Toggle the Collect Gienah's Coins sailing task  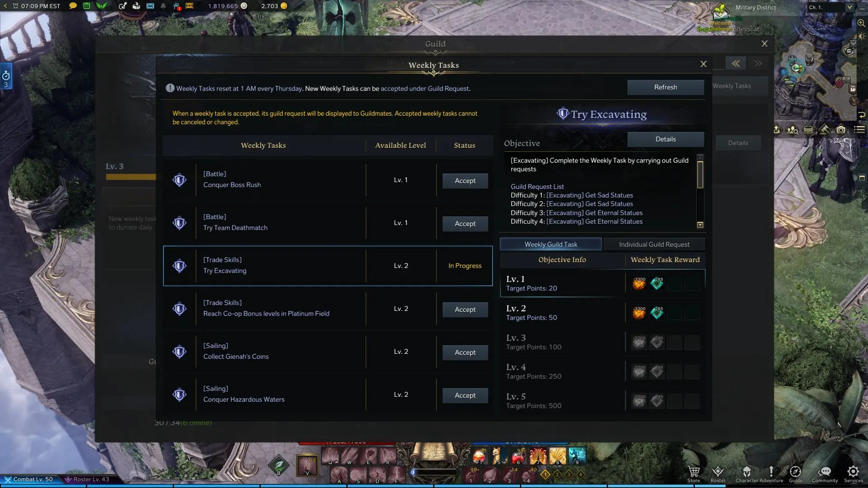465,352
